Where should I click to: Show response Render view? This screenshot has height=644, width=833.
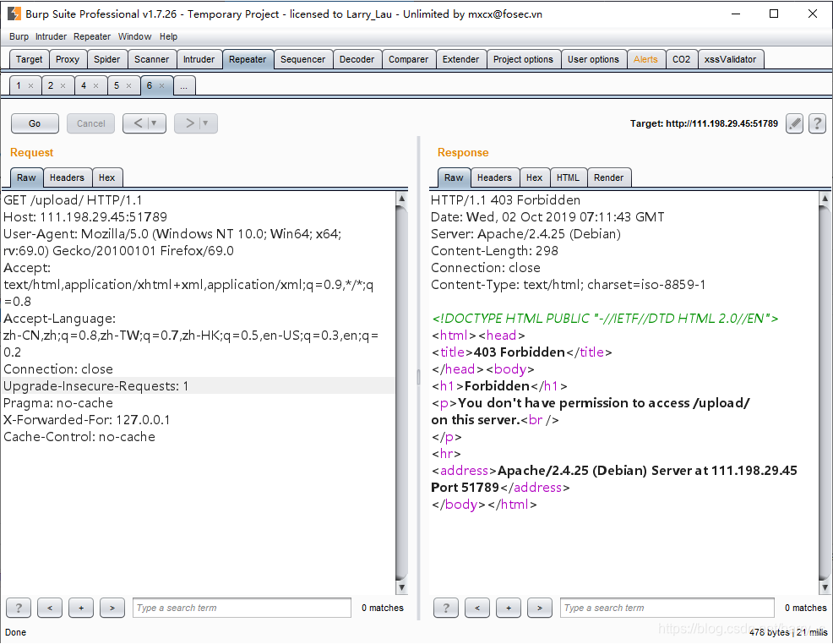pos(609,177)
